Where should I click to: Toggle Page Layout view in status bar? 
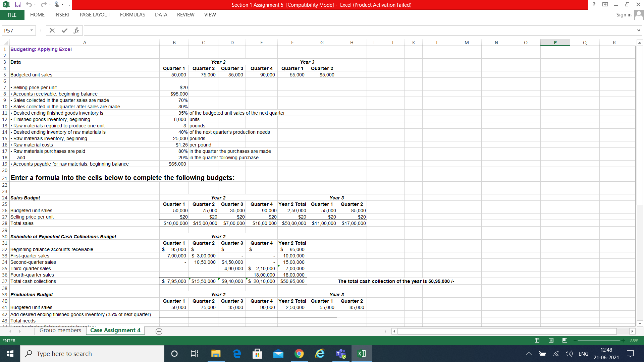coord(550,340)
